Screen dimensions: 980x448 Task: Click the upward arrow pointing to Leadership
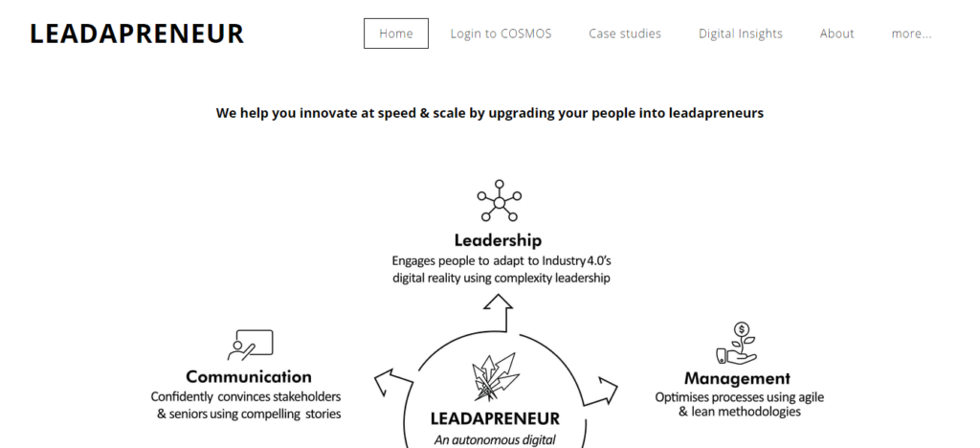[498, 313]
